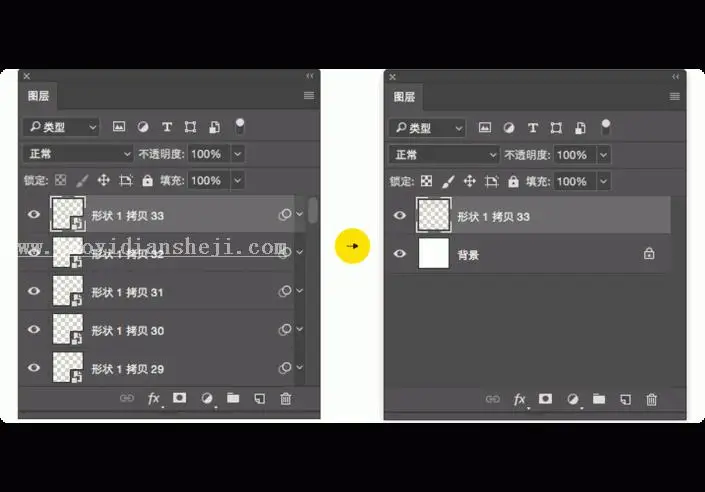Image resolution: width=705 pixels, height=492 pixels.
Task: Open 不透明度 slider arrow in left panel
Action: pos(238,154)
